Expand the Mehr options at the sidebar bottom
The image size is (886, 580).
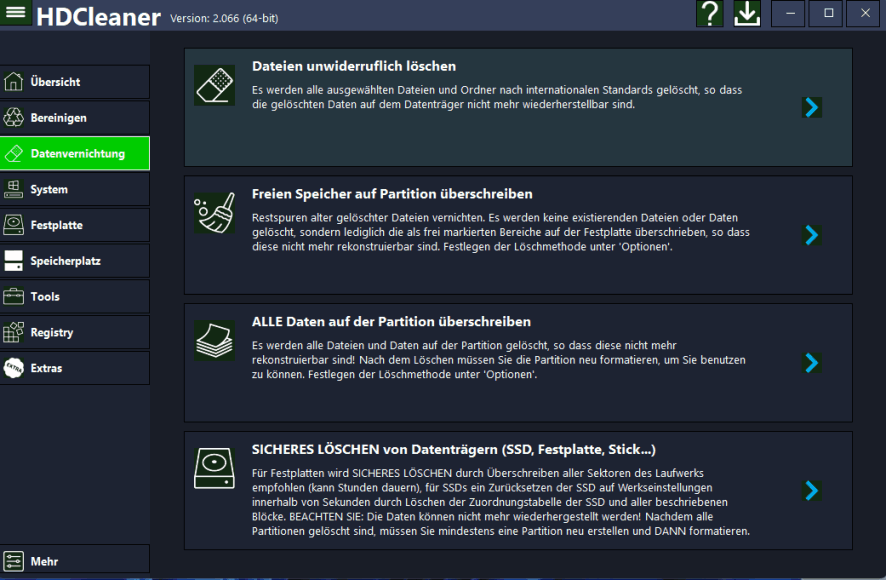point(75,561)
